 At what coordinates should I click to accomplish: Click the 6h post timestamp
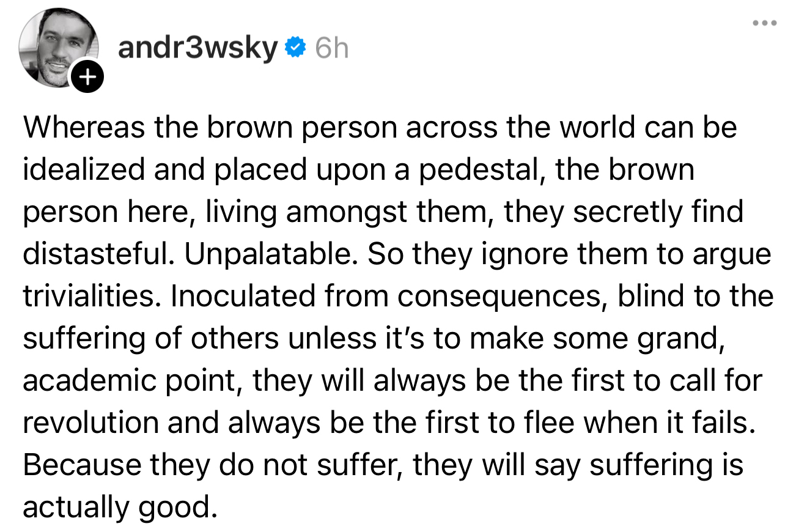[332, 48]
